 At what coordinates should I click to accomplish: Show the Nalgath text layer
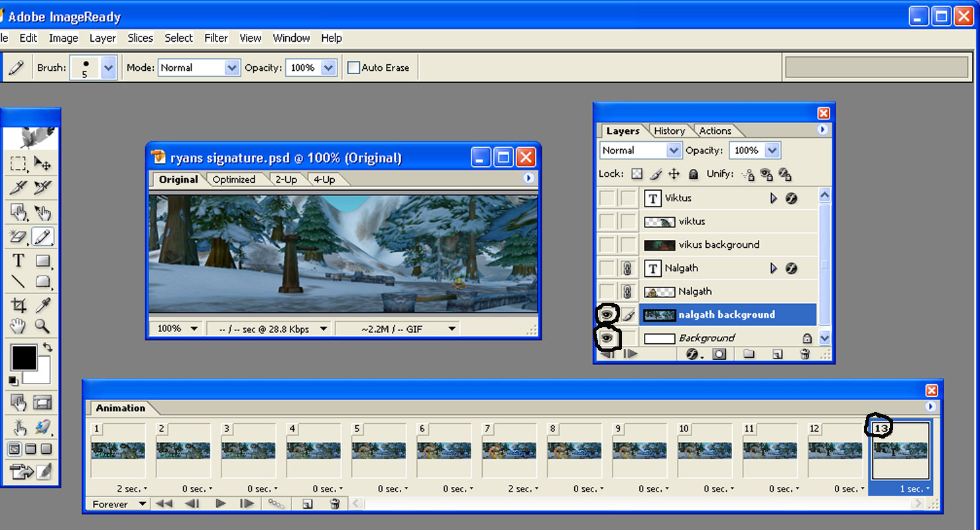607,268
